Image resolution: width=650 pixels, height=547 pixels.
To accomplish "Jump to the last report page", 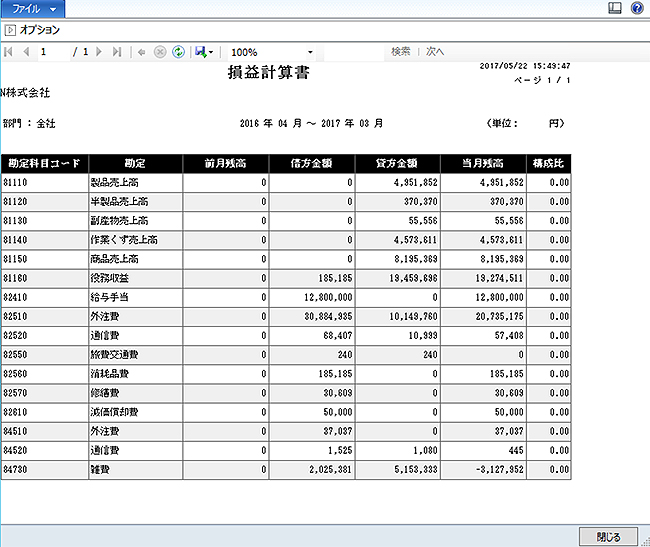I will [x=117, y=51].
